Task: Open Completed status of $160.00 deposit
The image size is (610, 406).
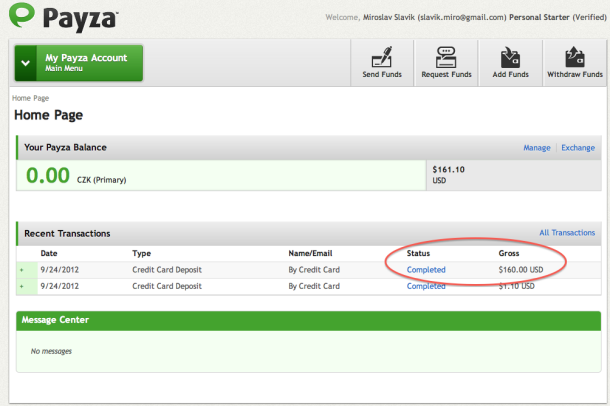Action: (426, 270)
